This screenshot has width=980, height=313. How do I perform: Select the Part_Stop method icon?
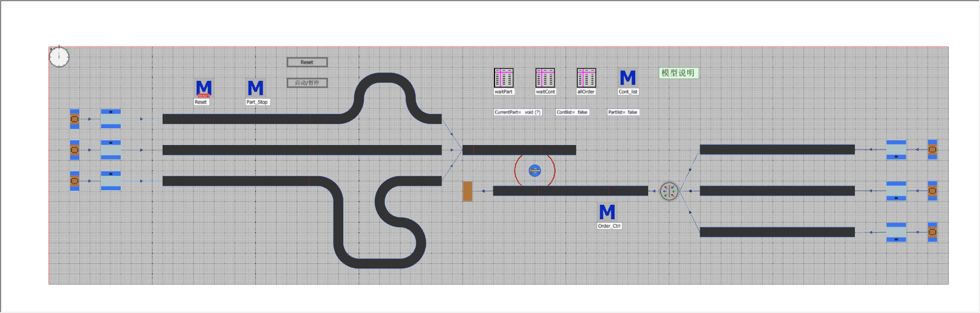point(256,88)
